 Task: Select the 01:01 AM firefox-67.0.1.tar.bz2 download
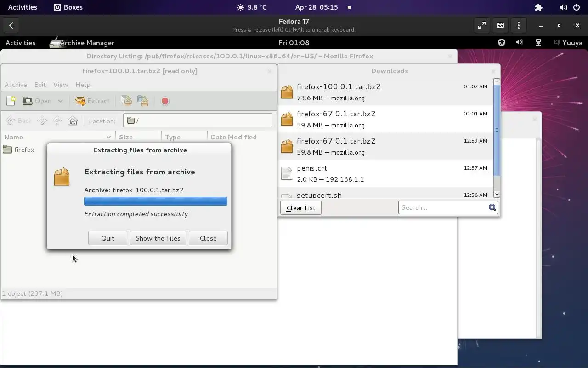(x=386, y=119)
